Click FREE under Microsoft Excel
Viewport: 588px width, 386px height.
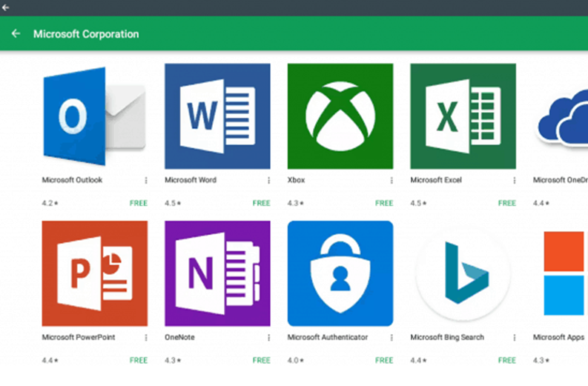(507, 203)
